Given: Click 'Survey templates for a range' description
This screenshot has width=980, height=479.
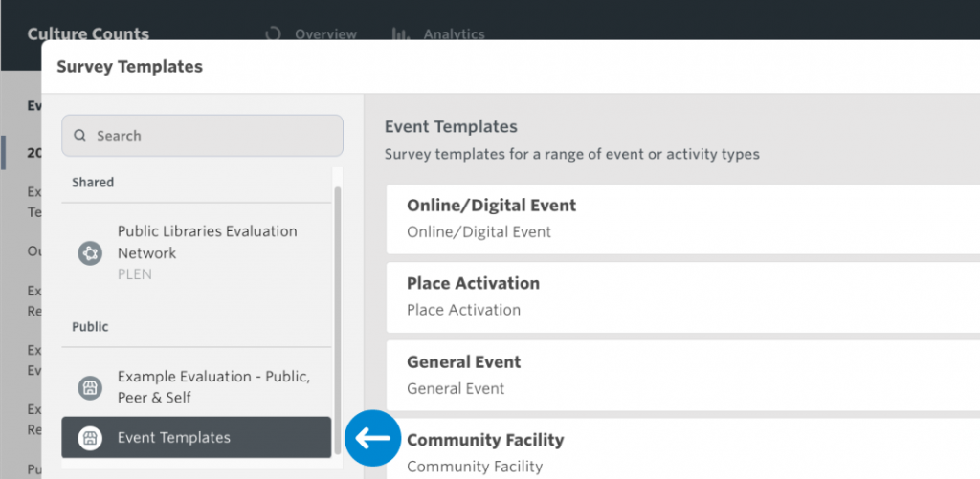Looking at the screenshot, I should click(x=572, y=154).
